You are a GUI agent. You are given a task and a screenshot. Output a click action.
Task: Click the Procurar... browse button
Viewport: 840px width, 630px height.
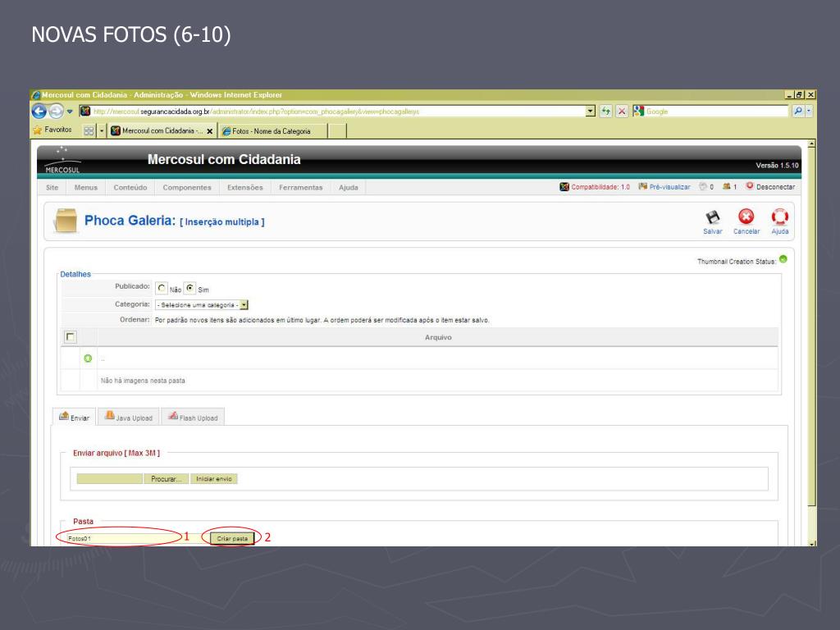coord(166,479)
